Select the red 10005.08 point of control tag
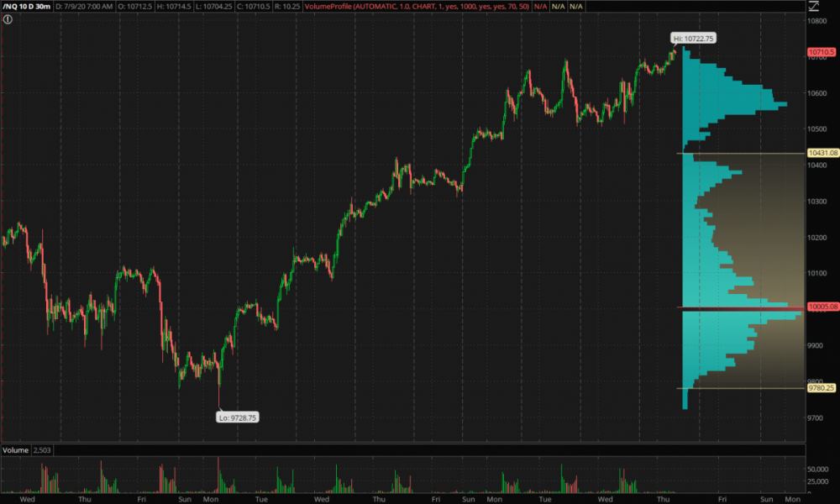This screenshot has width=840, height=504. (x=822, y=307)
